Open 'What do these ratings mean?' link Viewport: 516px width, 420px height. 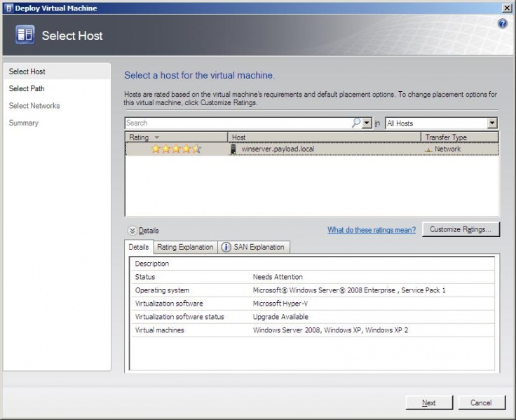pos(372,230)
